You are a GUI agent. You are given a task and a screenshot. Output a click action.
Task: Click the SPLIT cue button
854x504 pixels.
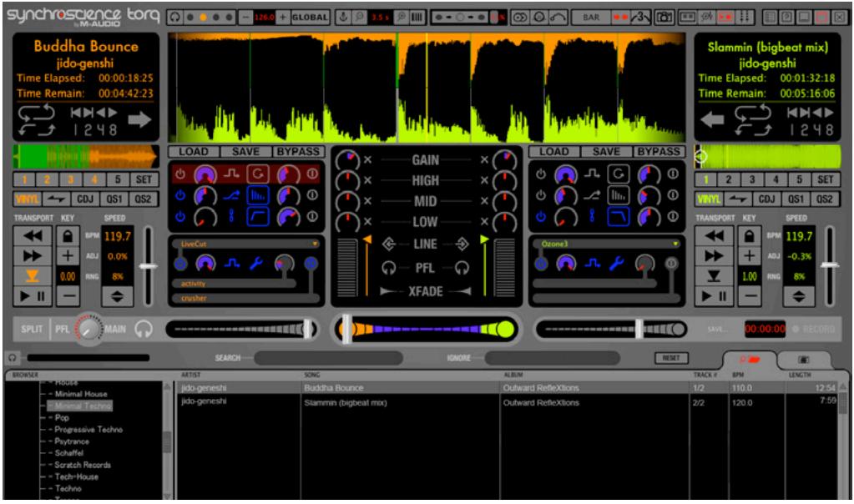(32, 330)
